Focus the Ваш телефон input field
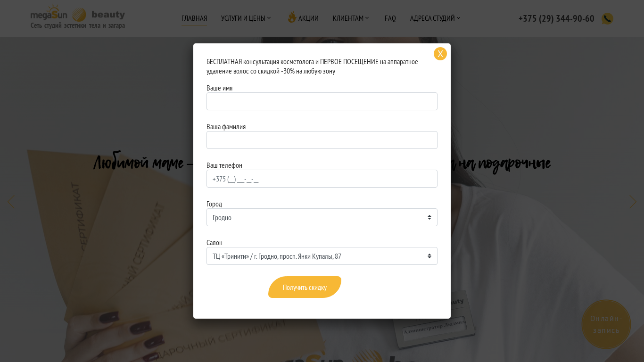Viewport: 644px width, 362px height. 322,179
